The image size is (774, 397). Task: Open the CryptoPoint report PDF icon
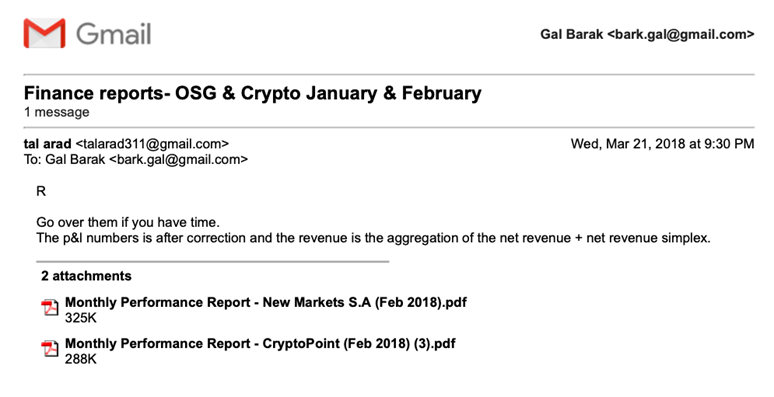49,348
